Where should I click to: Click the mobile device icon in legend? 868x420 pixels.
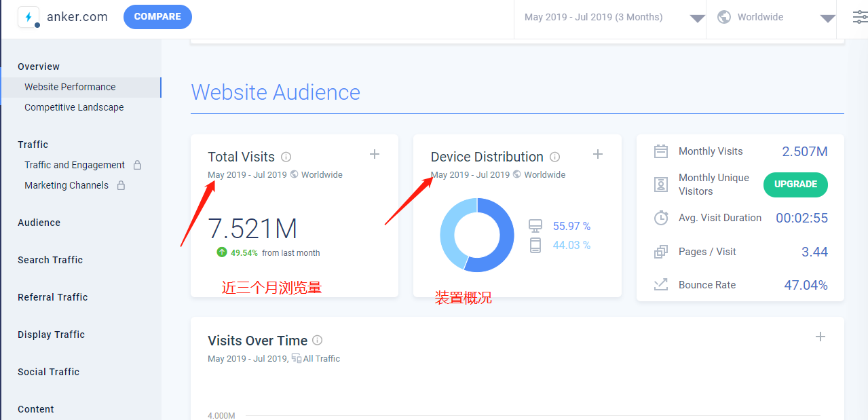[x=535, y=245]
